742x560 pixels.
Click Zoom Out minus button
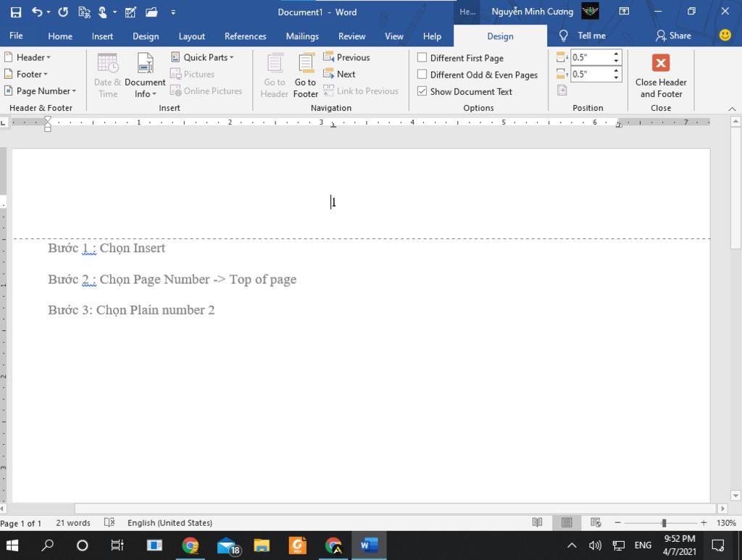pyautogui.click(x=617, y=522)
